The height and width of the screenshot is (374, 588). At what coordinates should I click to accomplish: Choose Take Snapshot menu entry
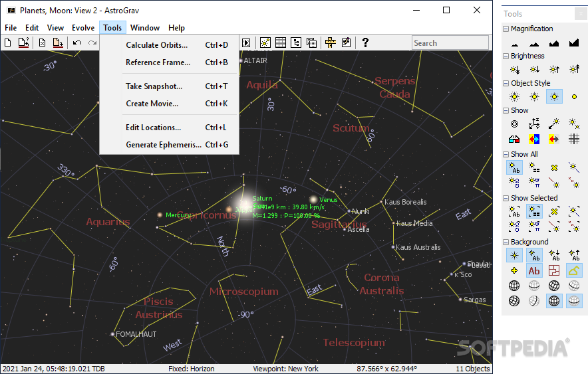pos(169,86)
